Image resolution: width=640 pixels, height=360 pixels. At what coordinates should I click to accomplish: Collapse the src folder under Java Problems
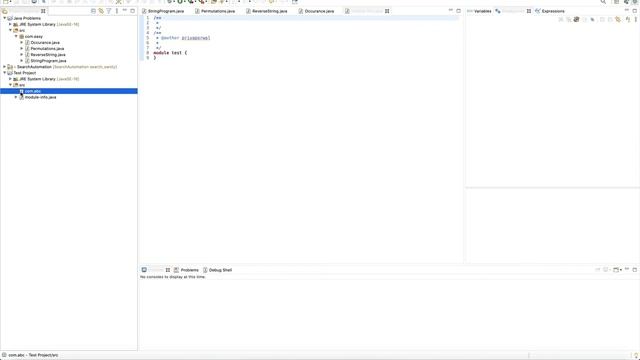pos(10,30)
